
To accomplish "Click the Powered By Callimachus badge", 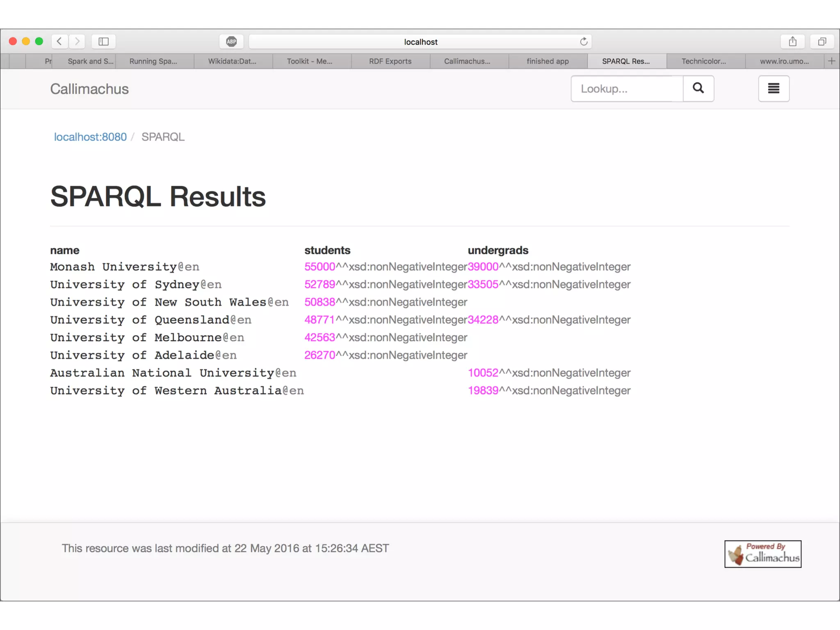I will pos(762,554).
